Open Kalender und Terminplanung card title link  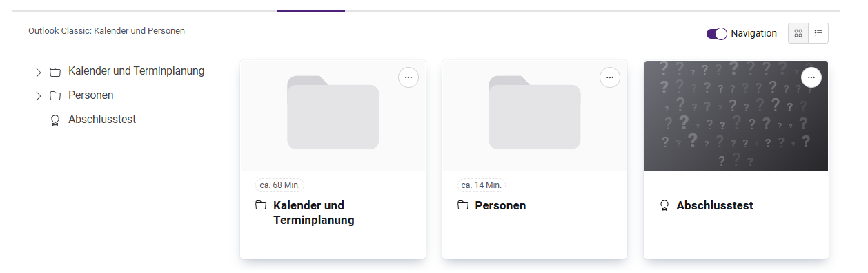(314, 213)
